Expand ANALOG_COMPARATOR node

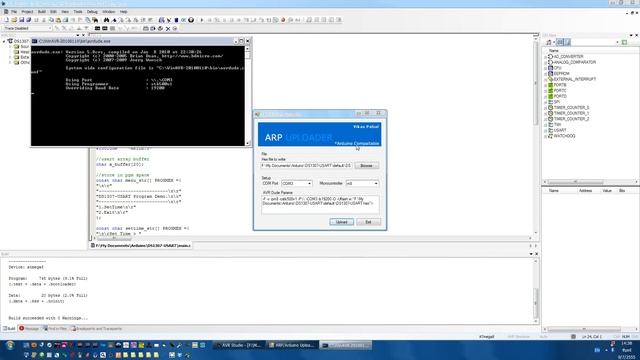pyautogui.click(x=545, y=62)
